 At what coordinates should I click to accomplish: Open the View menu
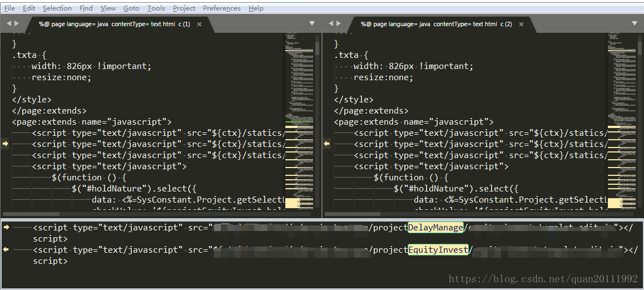(x=108, y=8)
